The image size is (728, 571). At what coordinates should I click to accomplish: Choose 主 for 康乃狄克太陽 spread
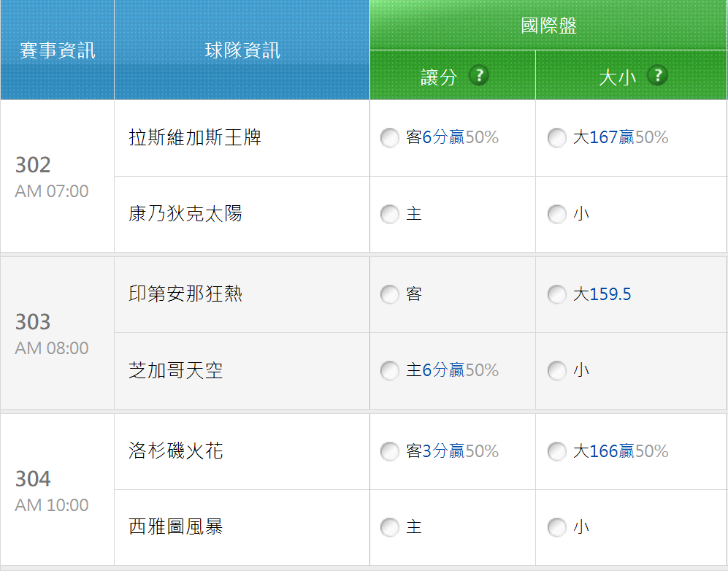pyautogui.click(x=390, y=214)
